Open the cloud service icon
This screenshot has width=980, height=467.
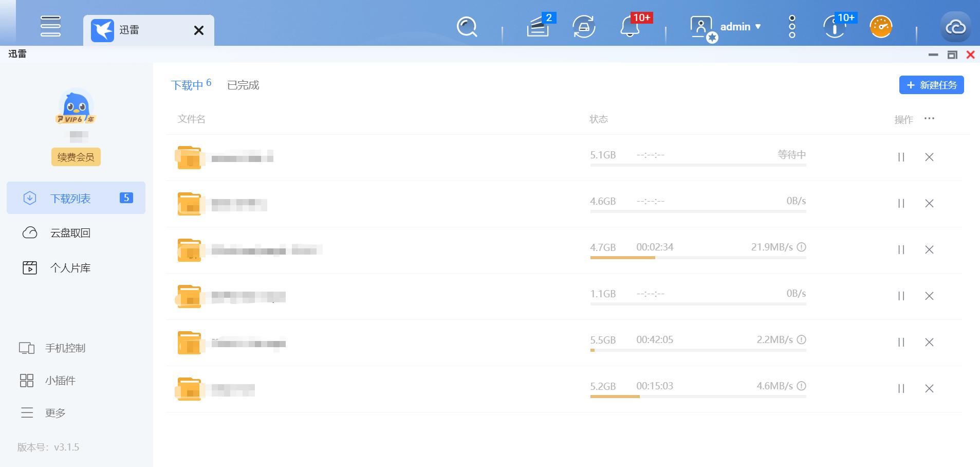(x=956, y=27)
